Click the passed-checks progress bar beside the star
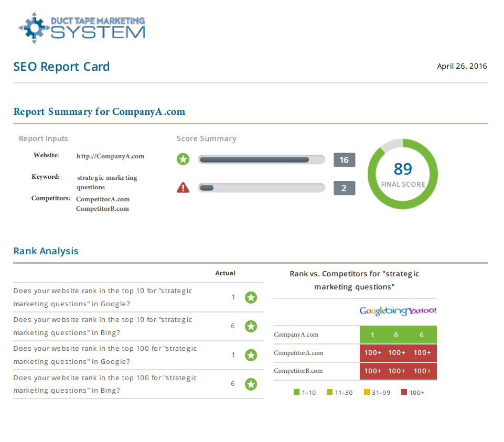 pyautogui.click(x=261, y=160)
